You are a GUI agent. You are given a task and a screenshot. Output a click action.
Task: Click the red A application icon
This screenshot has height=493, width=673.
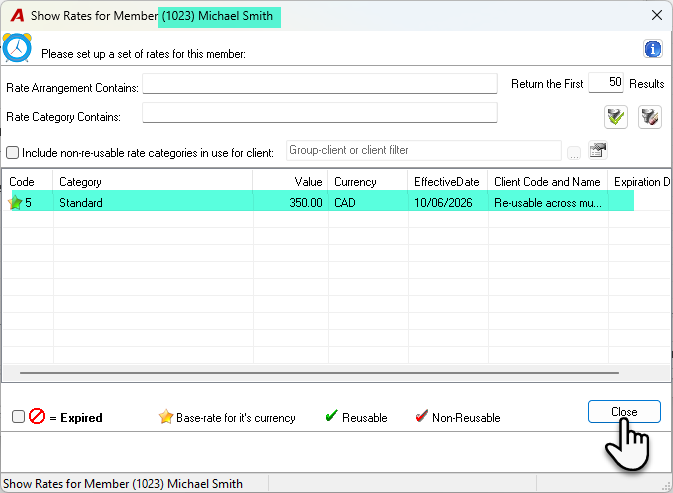(x=18, y=15)
